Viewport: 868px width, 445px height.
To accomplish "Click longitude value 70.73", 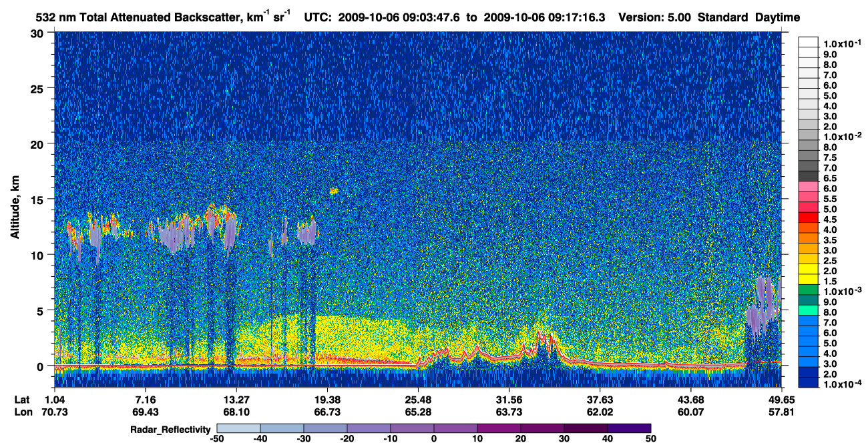I will pos(53,412).
